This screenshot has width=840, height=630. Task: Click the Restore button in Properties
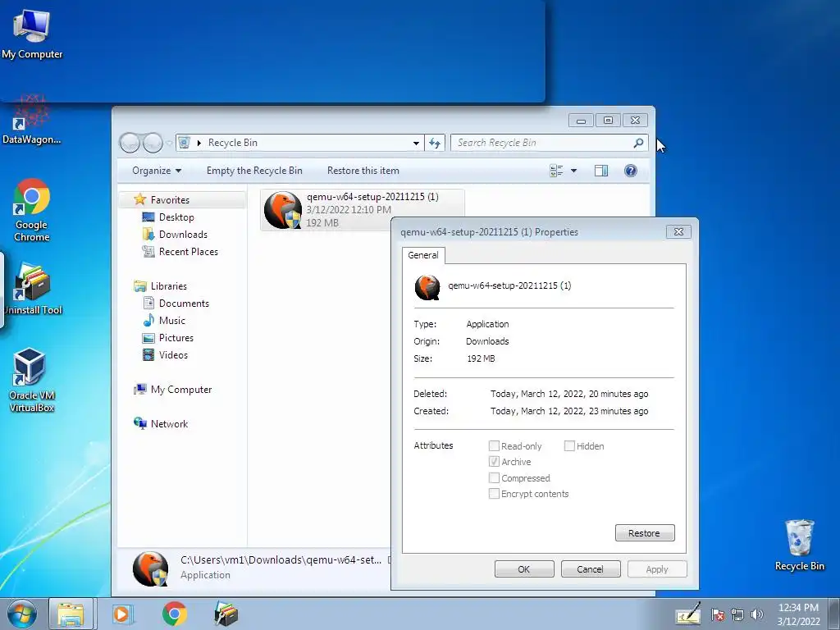point(645,533)
